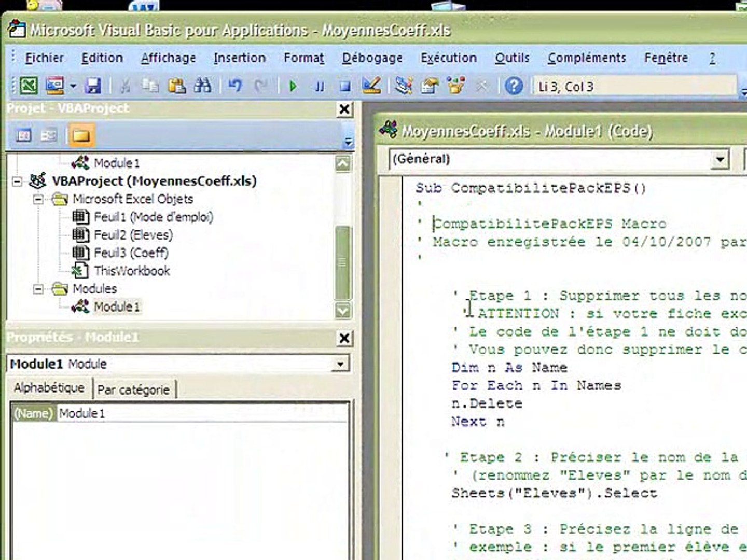Switch to the Par catégorie tab

(134, 389)
